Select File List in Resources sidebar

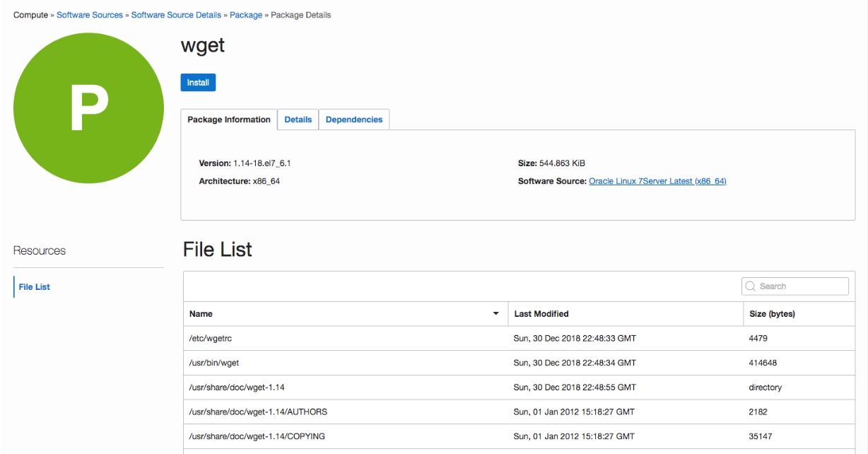pos(35,287)
